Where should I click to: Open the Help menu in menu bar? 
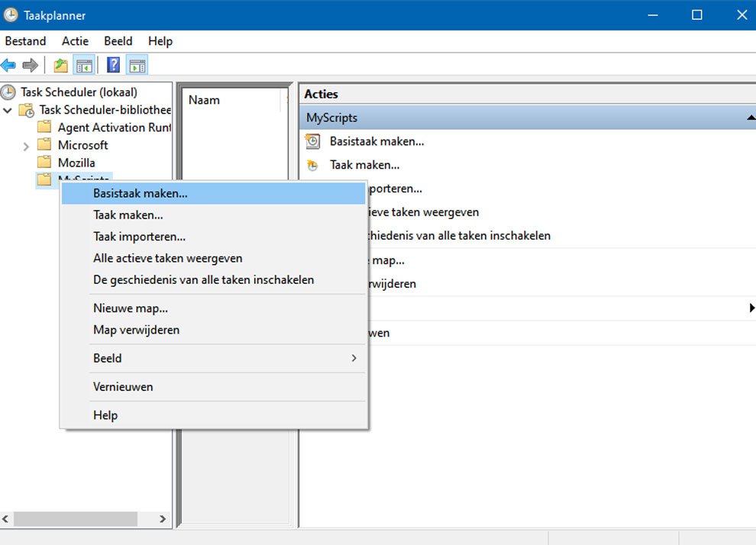160,41
